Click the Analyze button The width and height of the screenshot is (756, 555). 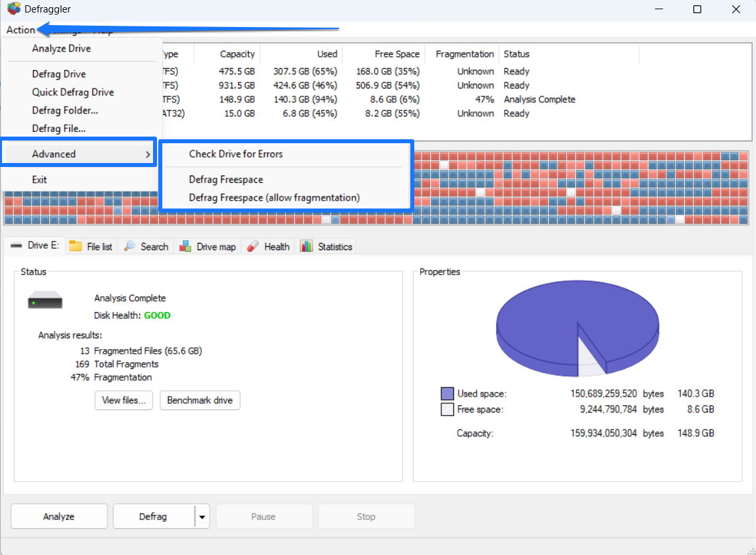click(x=59, y=516)
